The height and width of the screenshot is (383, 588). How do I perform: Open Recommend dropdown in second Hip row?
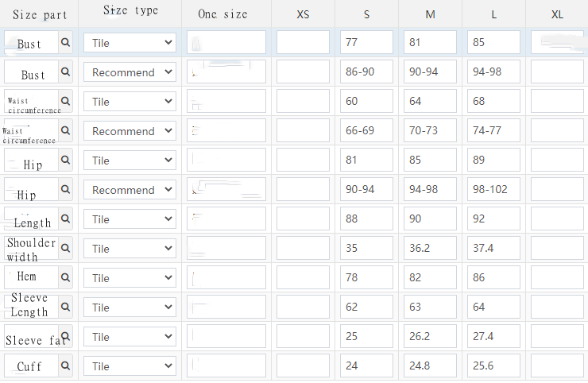point(130,190)
